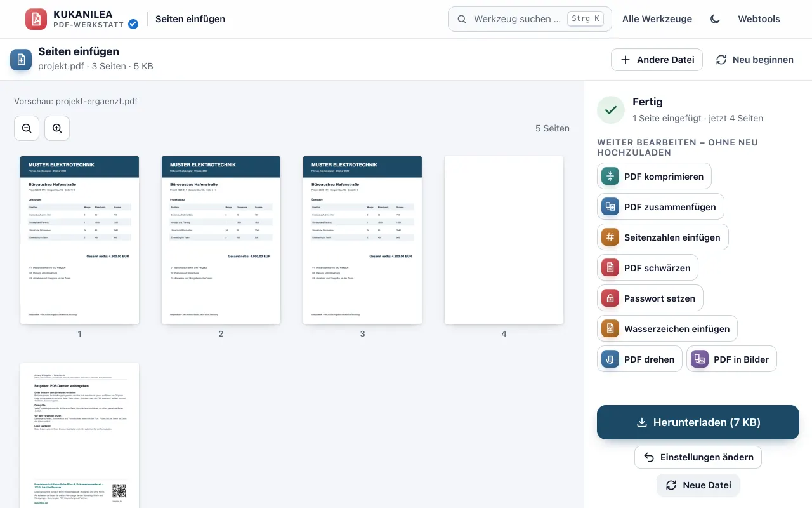812x508 pixels.
Task: Open the PDF komprimieren tool
Action: (x=654, y=177)
